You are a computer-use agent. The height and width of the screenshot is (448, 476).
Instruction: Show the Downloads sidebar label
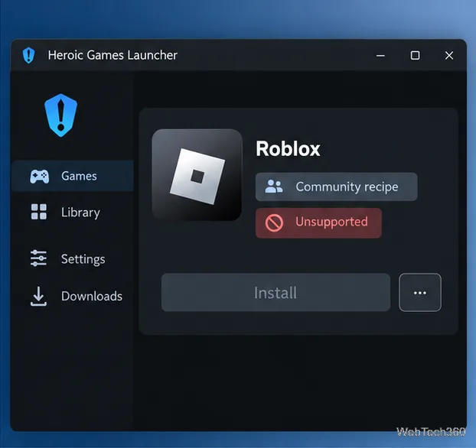click(x=92, y=297)
